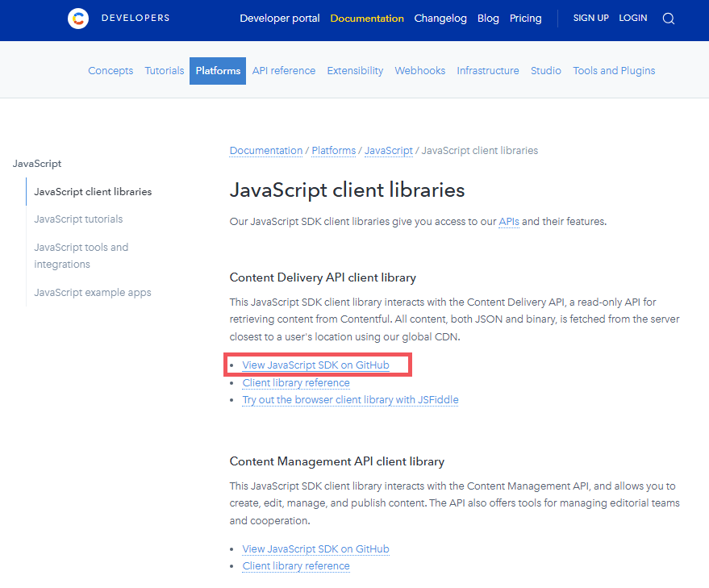The width and height of the screenshot is (709, 588).
Task: Open Try out the browser client library with JSFiddle
Action: pos(350,400)
